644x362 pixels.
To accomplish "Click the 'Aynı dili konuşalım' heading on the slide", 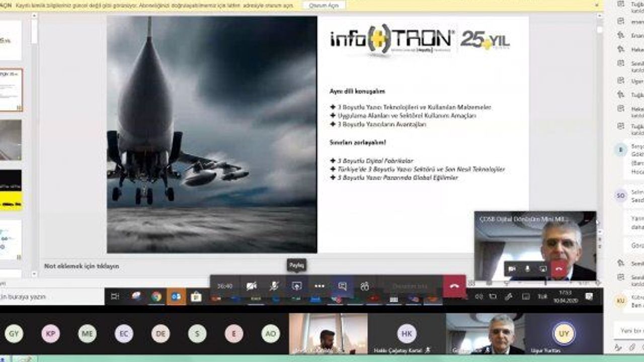I will tap(357, 91).
